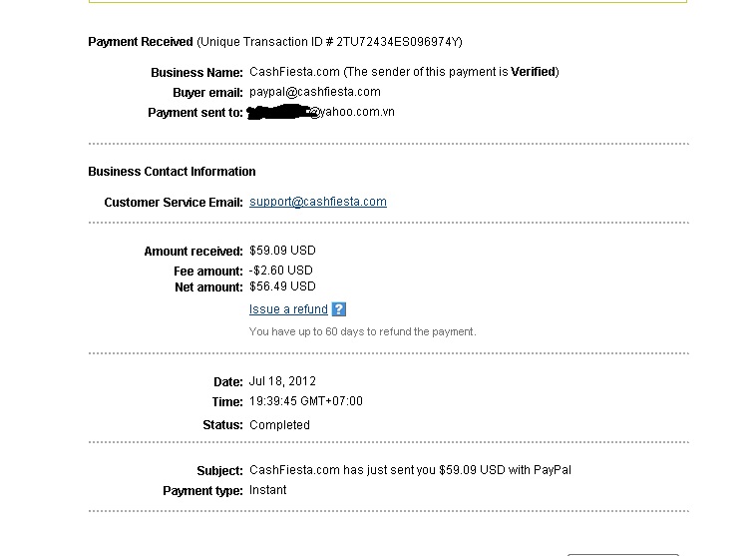Click the Jul 18, 2012 date value
This screenshot has height=556, width=756.
point(282,381)
